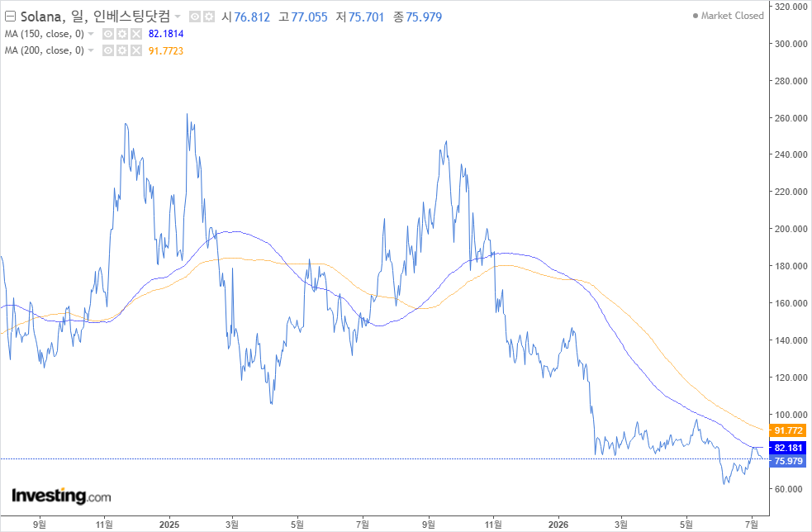Click the 260.000 price scale label

(x=791, y=118)
